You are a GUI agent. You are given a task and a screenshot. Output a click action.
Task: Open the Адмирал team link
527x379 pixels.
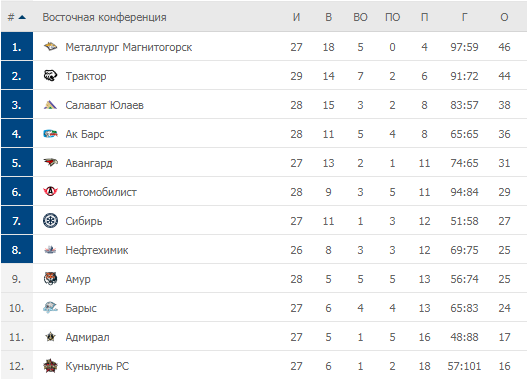coord(87,337)
